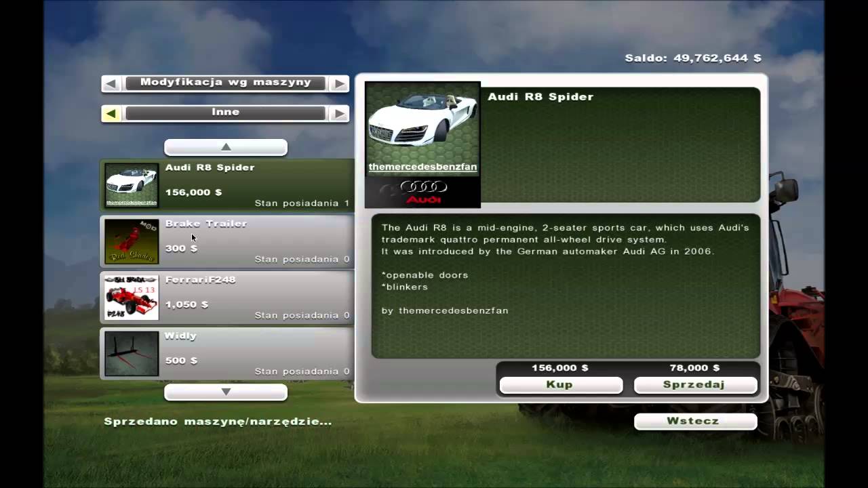Select the Widly list entry
The width and height of the screenshot is (868, 488).
pyautogui.click(x=227, y=353)
